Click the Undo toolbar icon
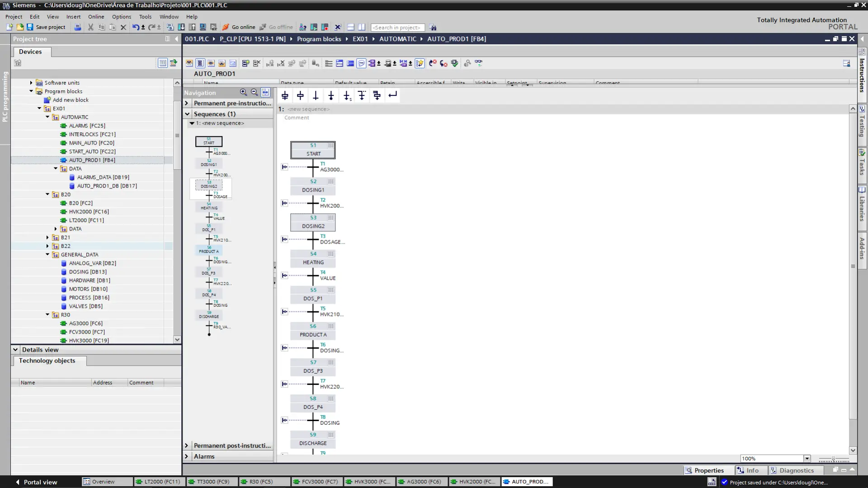This screenshot has height=488, width=868. click(135, 27)
